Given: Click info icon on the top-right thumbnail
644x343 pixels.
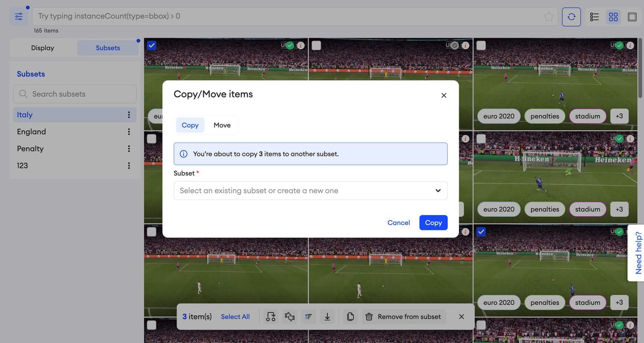Looking at the screenshot, I should 630,46.
